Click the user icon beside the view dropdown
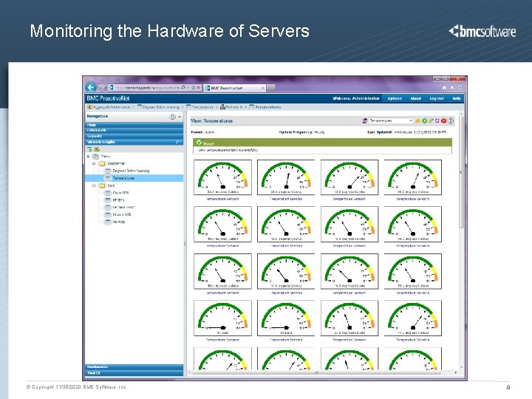The height and width of the screenshot is (399, 532). [365, 120]
